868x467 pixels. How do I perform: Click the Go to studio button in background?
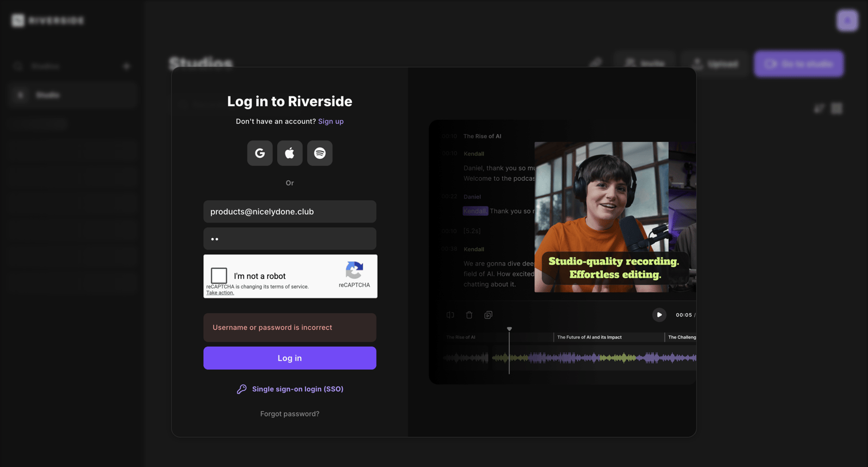click(799, 64)
